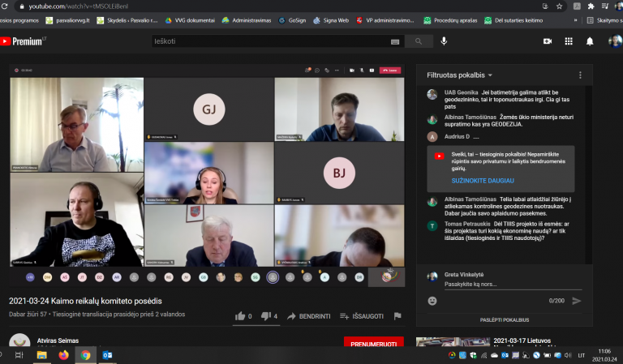This screenshot has height=364, width=623.
Task: Click the video title Kaimo reikalų komiteto posėdis
Action: pos(85,302)
